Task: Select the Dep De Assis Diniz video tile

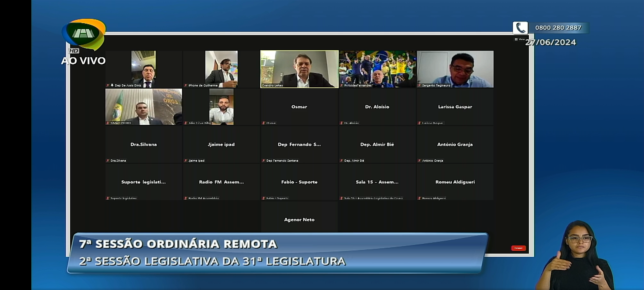Action: tap(144, 69)
